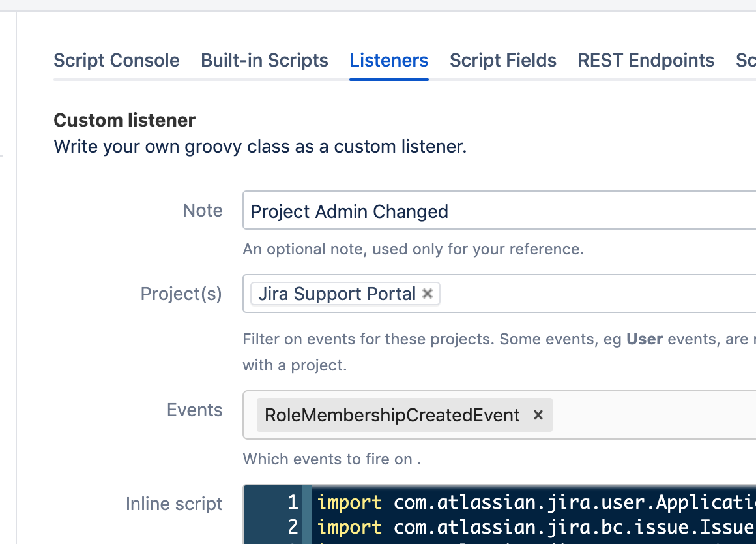Click line 1 of the inline script editor
The height and width of the screenshot is (544, 756).
coord(536,503)
